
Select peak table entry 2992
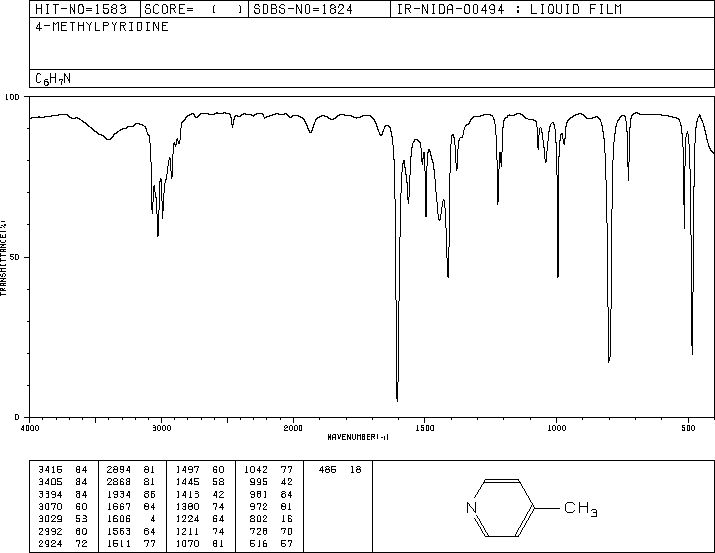click(x=50, y=532)
